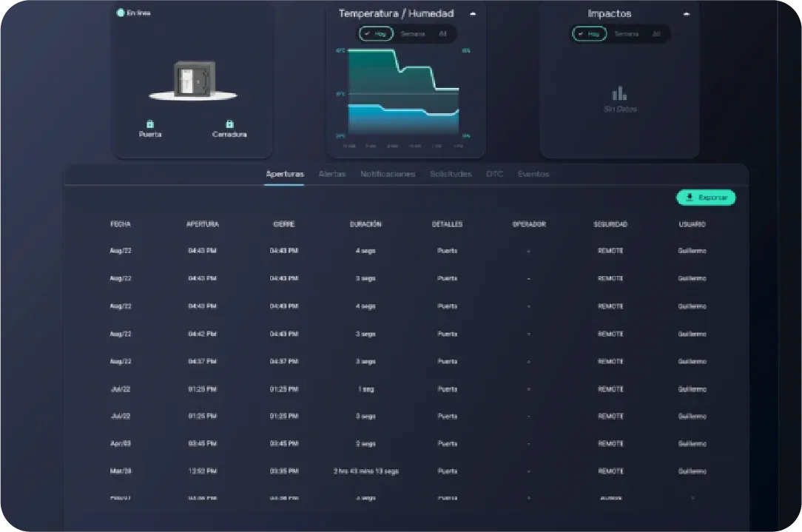The image size is (802, 532).
Task: Collapse the Impactos card
Action: [x=687, y=14]
